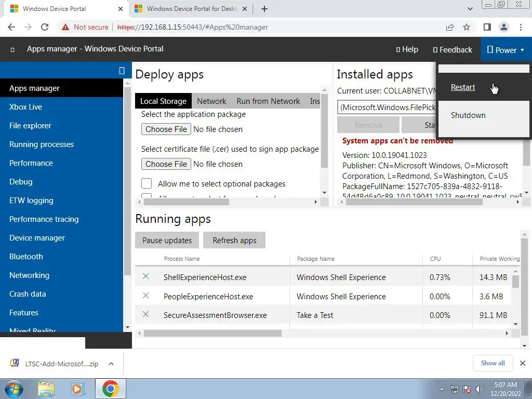This screenshot has width=532, height=399.
Task: Launch media player from taskbar
Action: (77, 389)
